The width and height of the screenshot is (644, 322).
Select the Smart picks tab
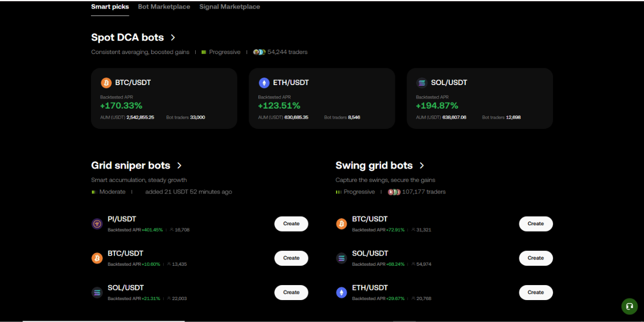pyautogui.click(x=110, y=7)
